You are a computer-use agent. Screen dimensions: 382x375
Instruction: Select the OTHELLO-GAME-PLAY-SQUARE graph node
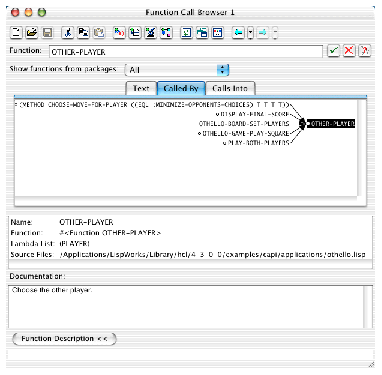[x=246, y=133]
